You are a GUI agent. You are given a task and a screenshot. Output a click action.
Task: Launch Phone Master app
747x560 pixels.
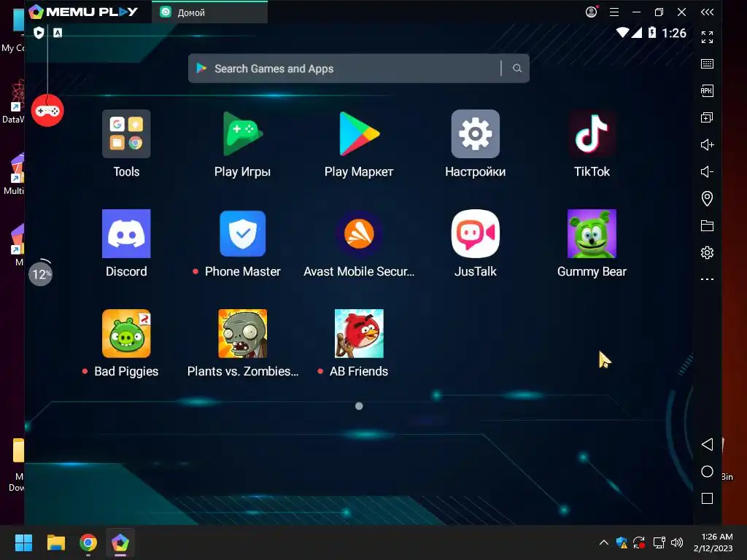point(242,234)
